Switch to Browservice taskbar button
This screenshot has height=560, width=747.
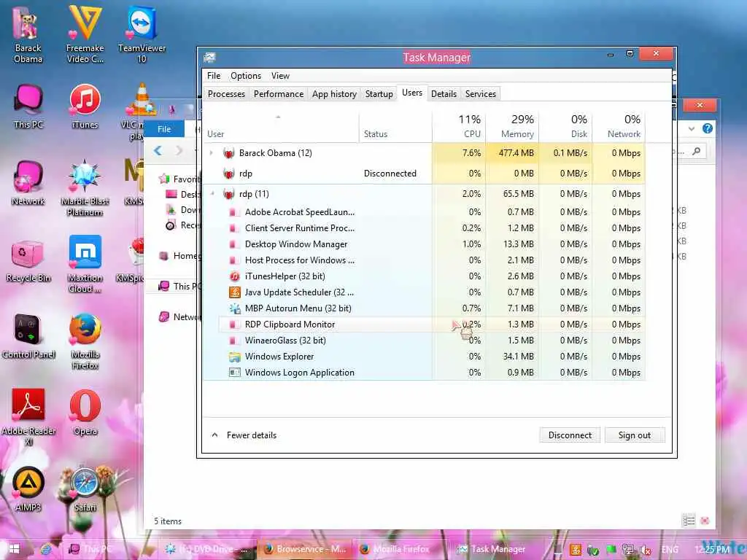[x=305, y=549]
